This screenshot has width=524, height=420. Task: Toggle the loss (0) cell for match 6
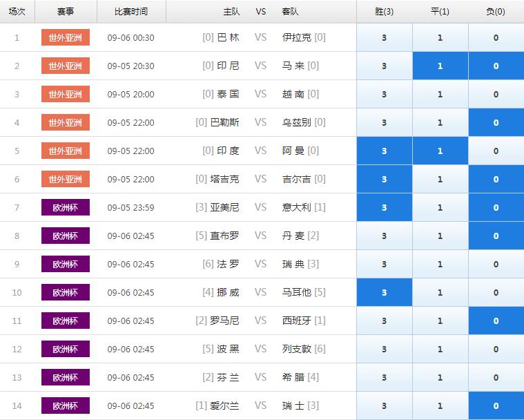tap(496, 180)
